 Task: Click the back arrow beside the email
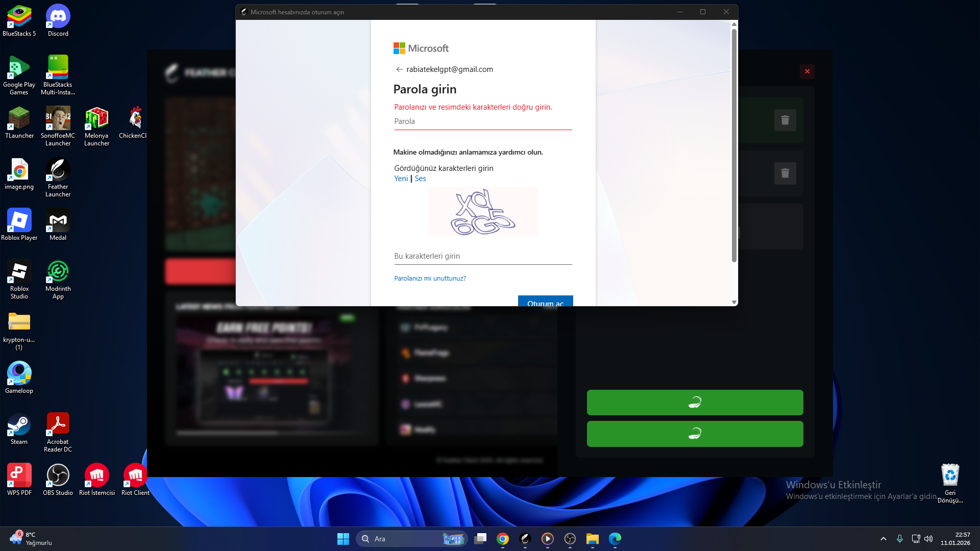[x=399, y=69]
